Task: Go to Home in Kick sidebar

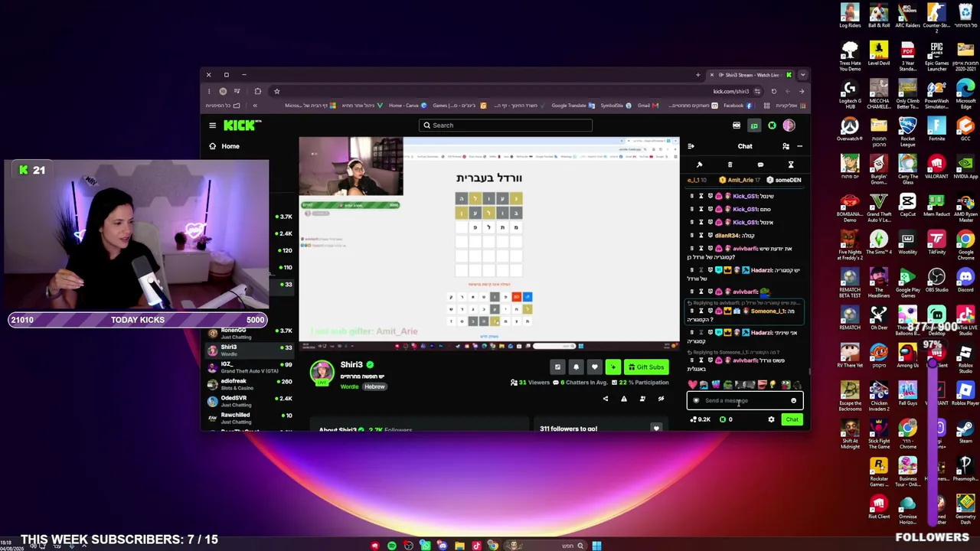Action: [230, 146]
